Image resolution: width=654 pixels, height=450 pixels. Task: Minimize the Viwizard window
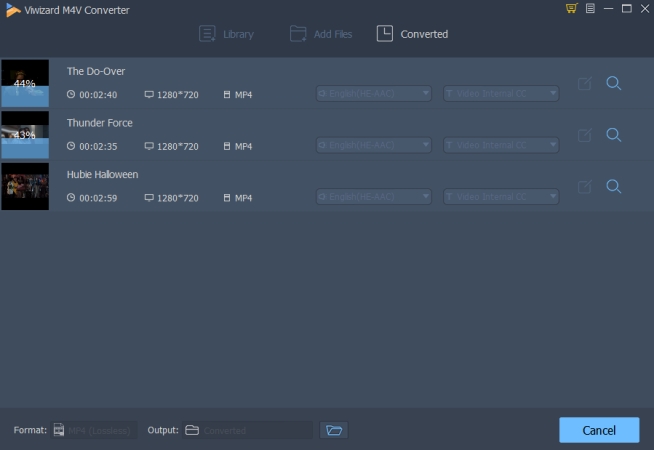click(609, 8)
